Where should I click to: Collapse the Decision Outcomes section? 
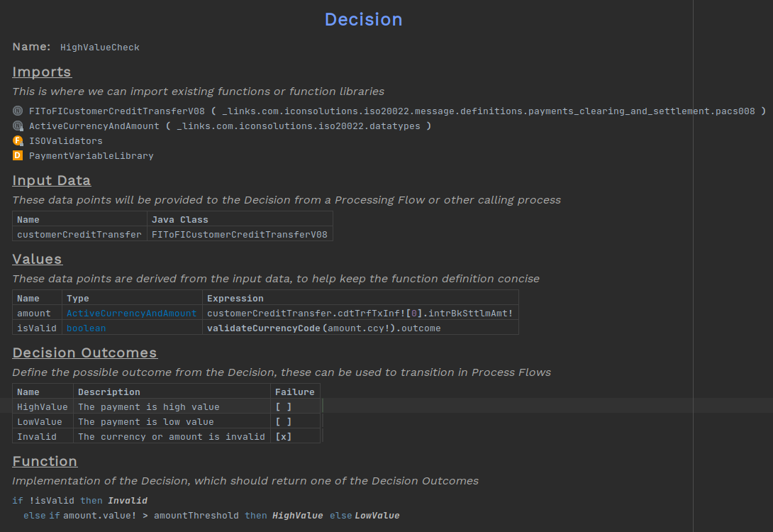coord(85,353)
